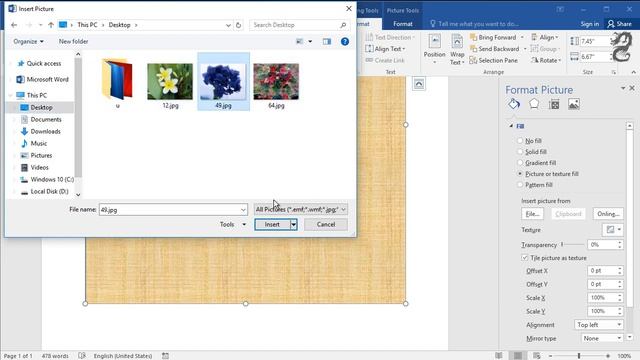Image resolution: width=640 pixels, height=360 pixels.
Task: Open Mirror type None dropdown
Action: click(602, 338)
